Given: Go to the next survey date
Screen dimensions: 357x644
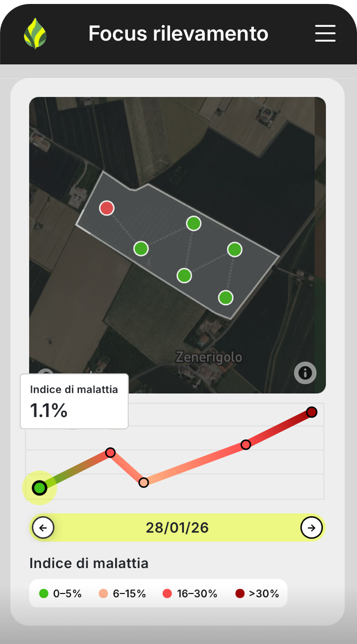Looking at the screenshot, I should [311, 528].
